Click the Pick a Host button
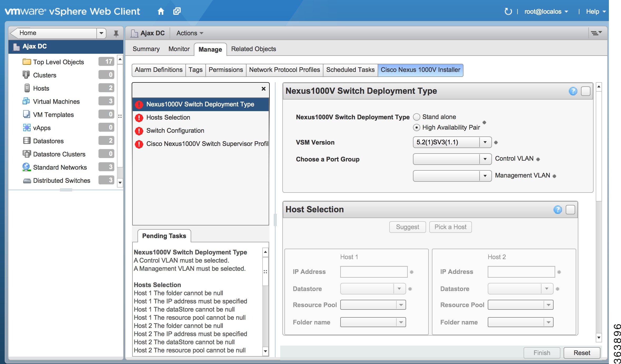Viewport: 621px width, 364px height. coord(450,227)
